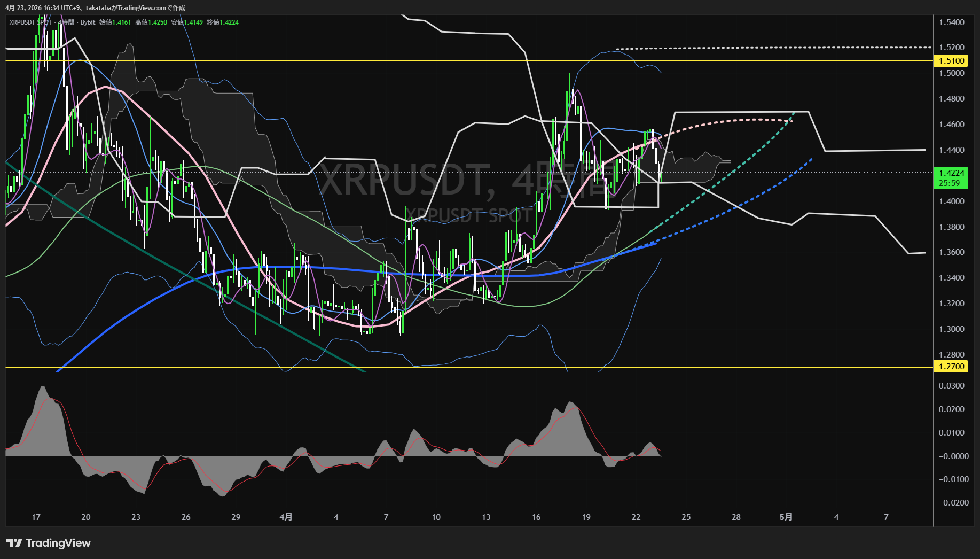The width and height of the screenshot is (980, 559).
Task: Click the 1.3600 price scale tick
Action: [x=952, y=252]
